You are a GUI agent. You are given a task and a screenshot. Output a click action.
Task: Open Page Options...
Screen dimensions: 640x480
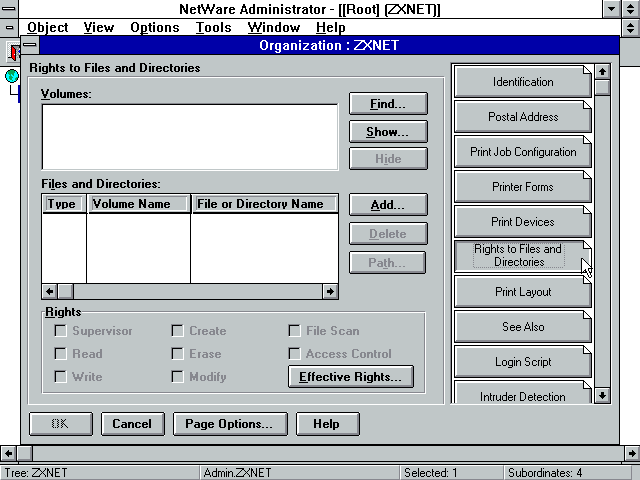(230, 424)
